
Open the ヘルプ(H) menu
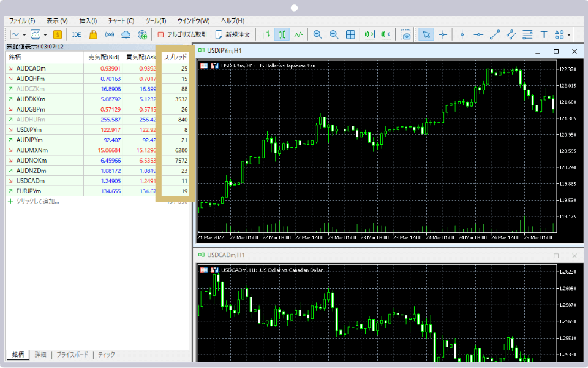click(x=233, y=21)
